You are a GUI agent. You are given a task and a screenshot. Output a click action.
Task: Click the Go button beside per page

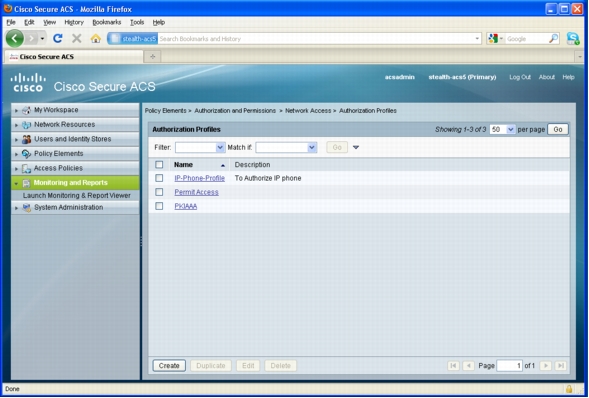(558, 130)
